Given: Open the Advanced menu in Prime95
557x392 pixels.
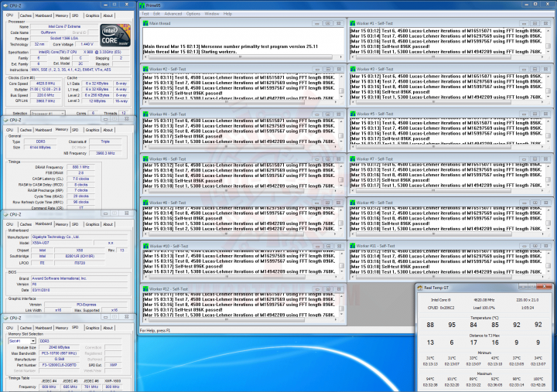Looking at the screenshot, I should [x=173, y=14].
